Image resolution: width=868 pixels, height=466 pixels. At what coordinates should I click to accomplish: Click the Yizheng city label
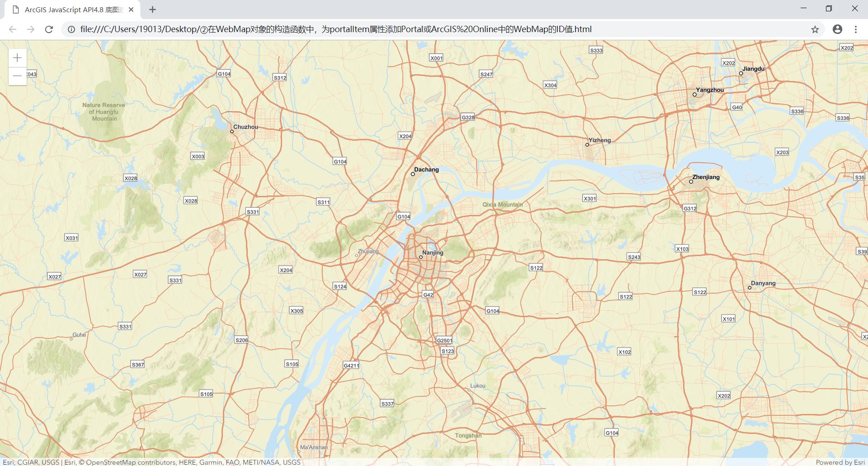pyautogui.click(x=599, y=140)
